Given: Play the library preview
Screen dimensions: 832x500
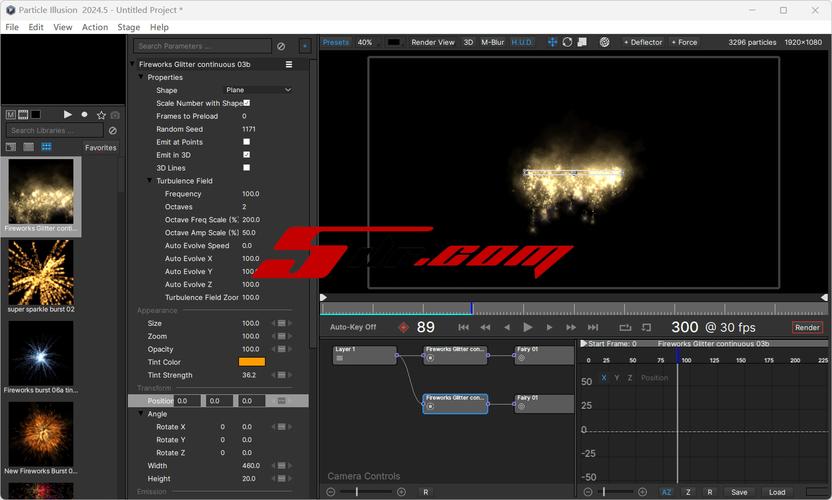Looking at the screenshot, I should (67, 115).
